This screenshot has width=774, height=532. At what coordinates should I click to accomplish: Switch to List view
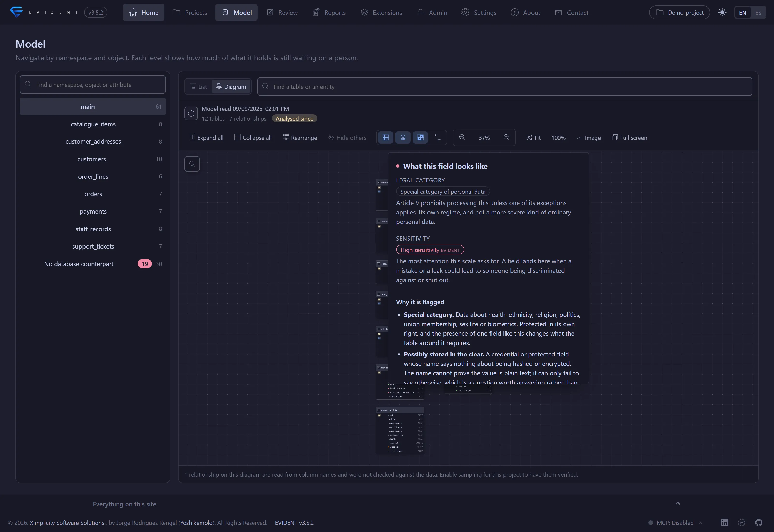pyautogui.click(x=199, y=87)
